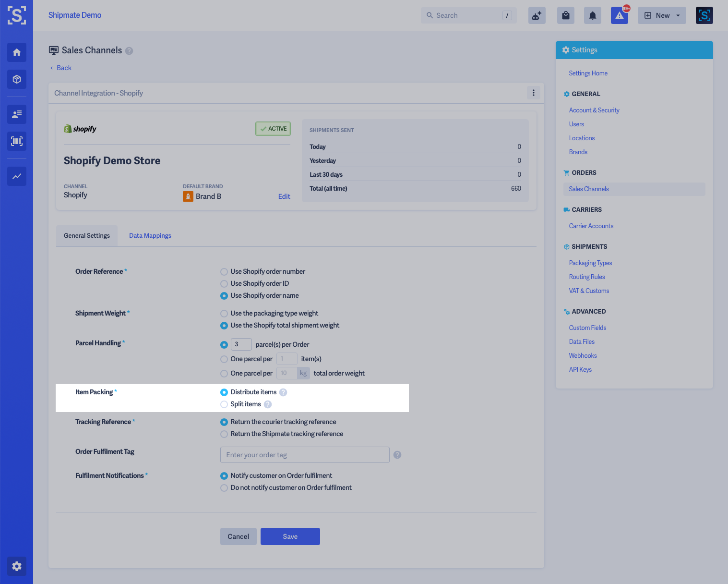Select the Barcode scanning icon in the sidebar
728x584 pixels.
[x=16, y=141]
